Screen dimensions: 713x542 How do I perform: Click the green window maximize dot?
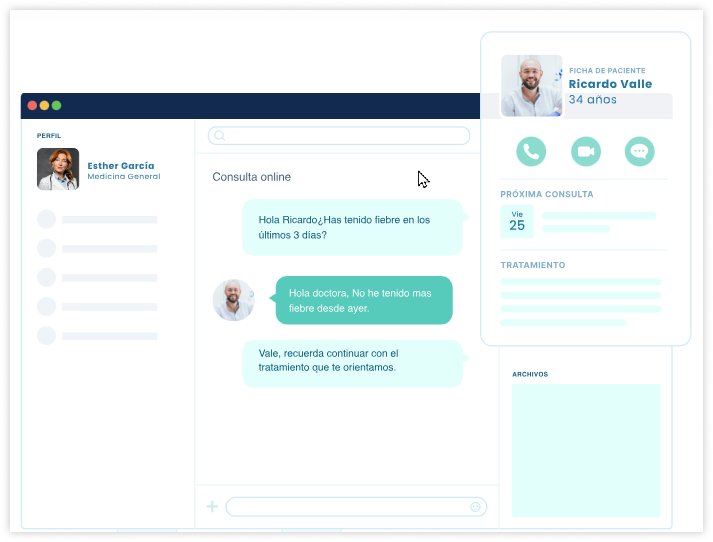pyautogui.click(x=57, y=105)
